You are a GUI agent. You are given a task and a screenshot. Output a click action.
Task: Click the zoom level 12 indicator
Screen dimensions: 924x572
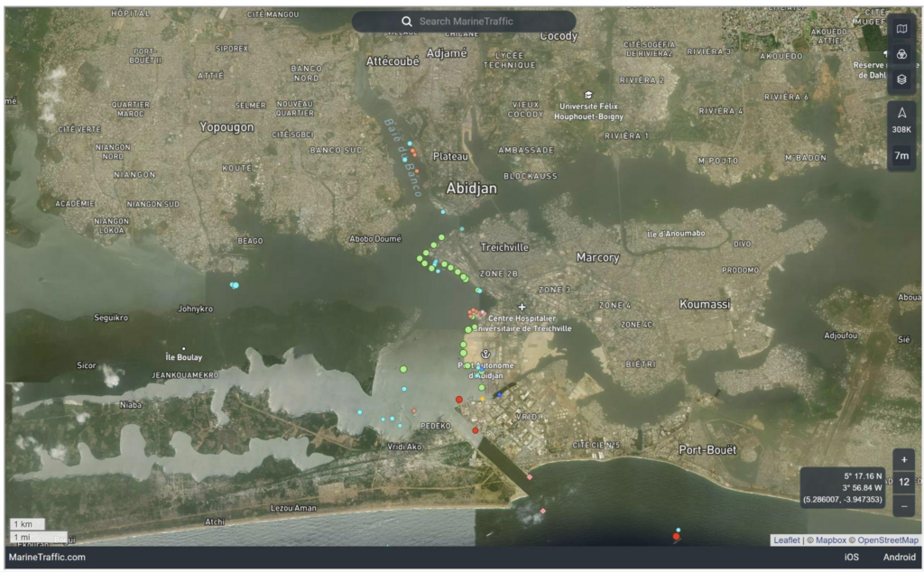(x=904, y=483)
